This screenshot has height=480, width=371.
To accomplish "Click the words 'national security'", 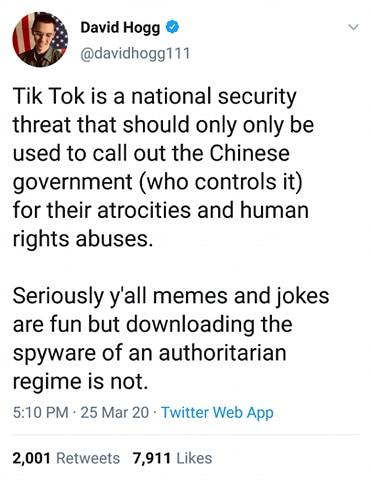I will 213,97.
